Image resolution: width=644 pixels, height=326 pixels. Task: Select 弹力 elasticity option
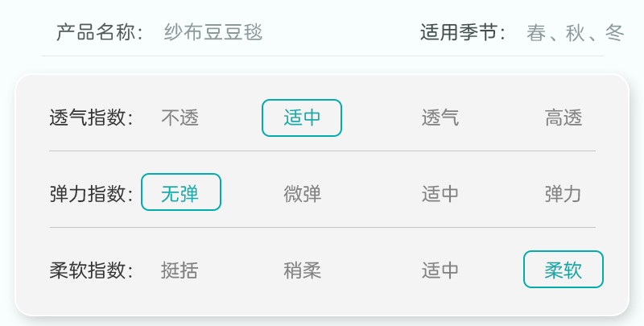[x=563, y=194]
